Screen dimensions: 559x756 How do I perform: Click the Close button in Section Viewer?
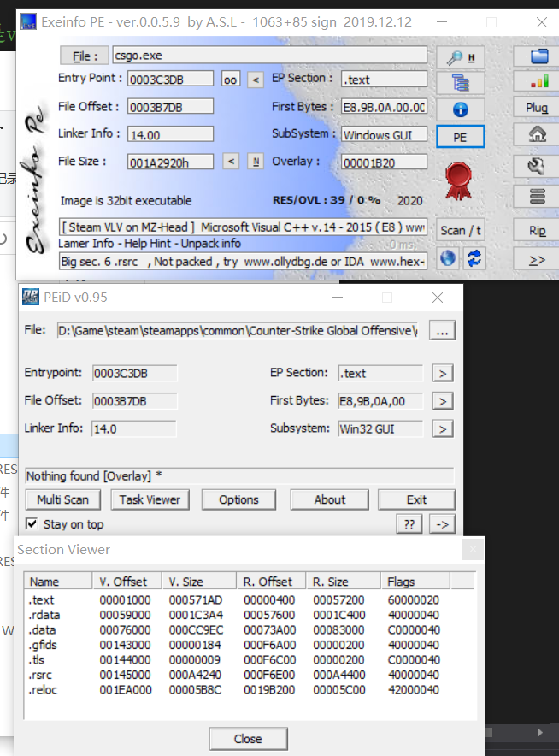[x=248, y=739]
